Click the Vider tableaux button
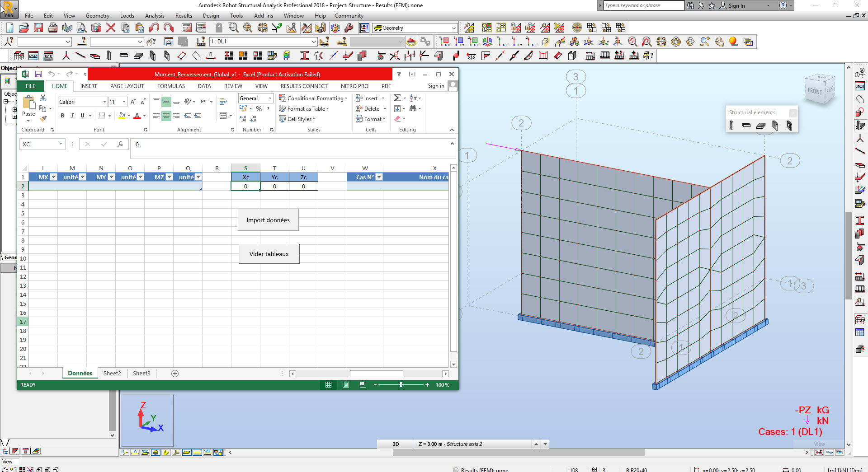This screenshot has width=868, height=472. 269,254
